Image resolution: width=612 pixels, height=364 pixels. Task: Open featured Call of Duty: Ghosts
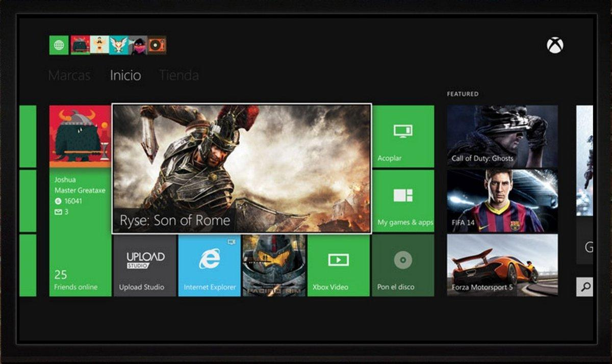502,136
